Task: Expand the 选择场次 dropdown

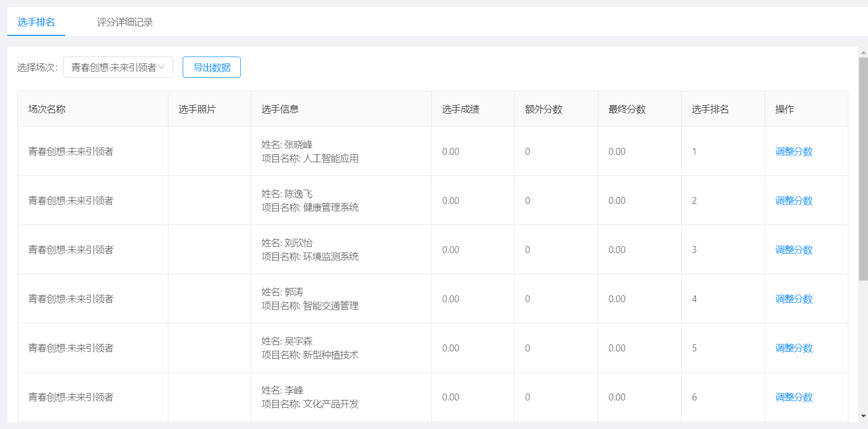Action: (118, 67)
